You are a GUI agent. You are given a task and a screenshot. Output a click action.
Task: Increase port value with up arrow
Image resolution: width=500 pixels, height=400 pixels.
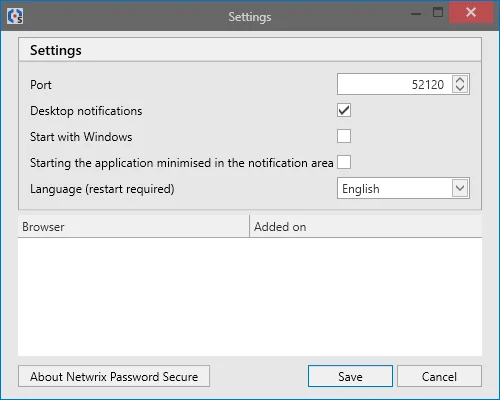[x=460, y=80]
